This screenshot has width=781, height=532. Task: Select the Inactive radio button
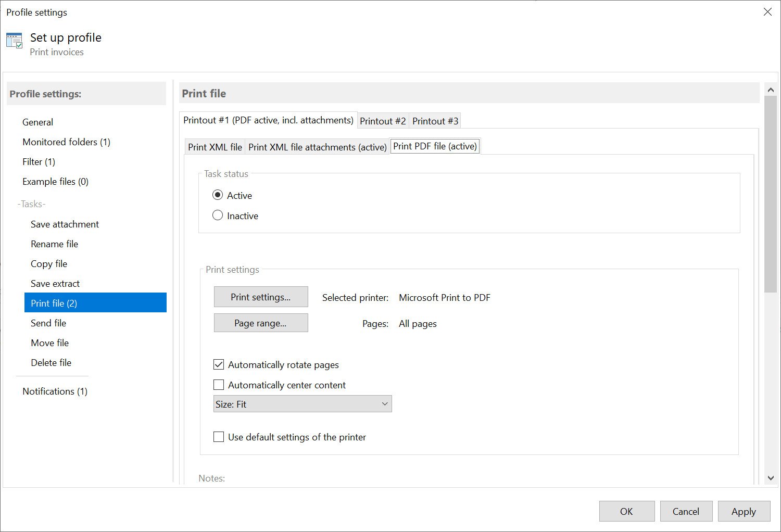point(218,216)
